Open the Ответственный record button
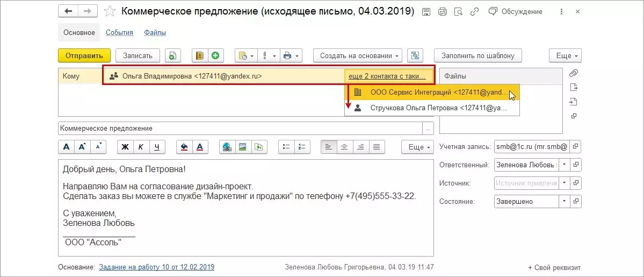This screenshot has width=644, height=277. 575,165
